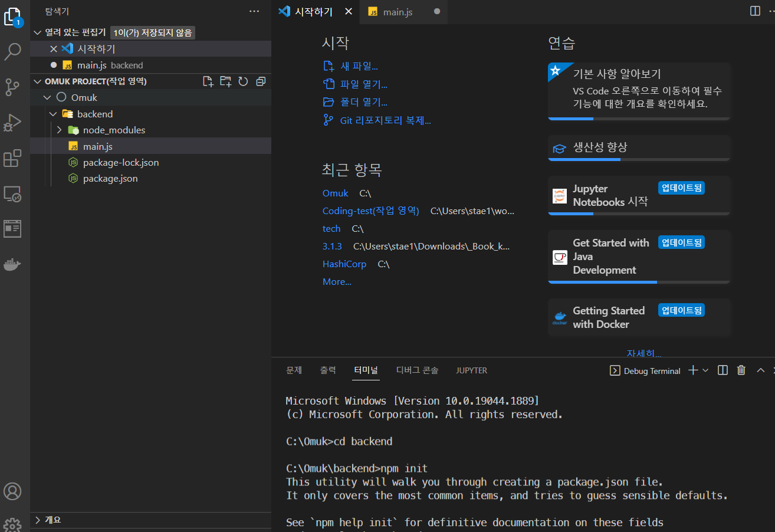Open the 출력 panel tab
The image size is (775, 532).
click(328, 370)
